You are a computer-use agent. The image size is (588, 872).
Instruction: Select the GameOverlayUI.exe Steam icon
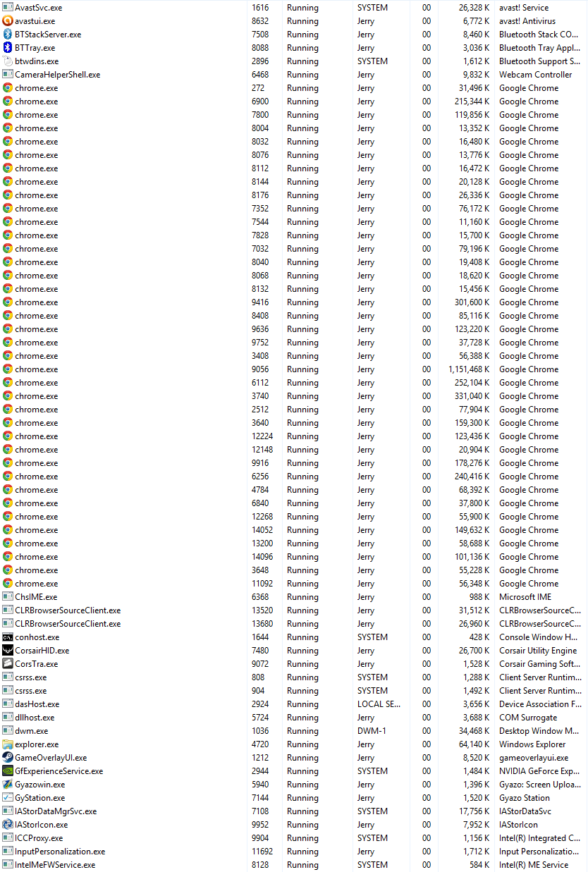point(8,758)
